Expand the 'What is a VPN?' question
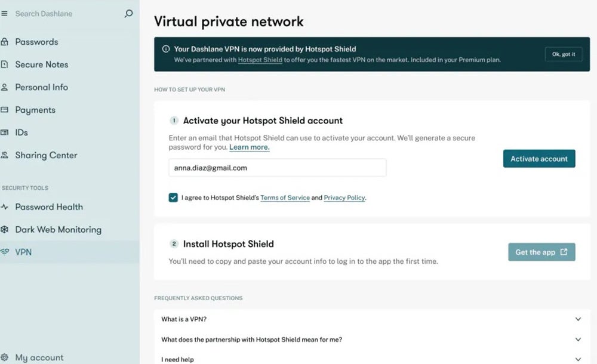Image resolution: width=597 pixels, height=364 pixels. (x=577, y=319)
